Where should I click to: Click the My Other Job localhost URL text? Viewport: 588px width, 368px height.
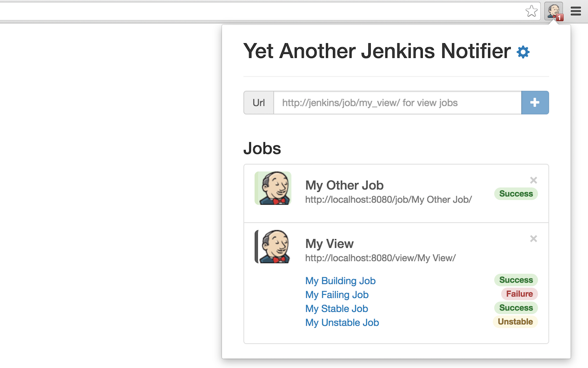389,200
